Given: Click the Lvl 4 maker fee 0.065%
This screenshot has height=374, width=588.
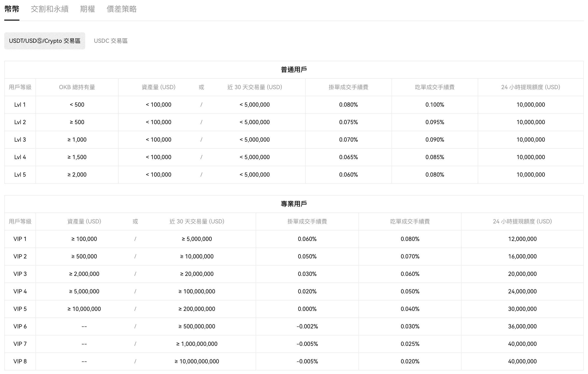Looking at the screenshot, I should (x=348, y=157).
